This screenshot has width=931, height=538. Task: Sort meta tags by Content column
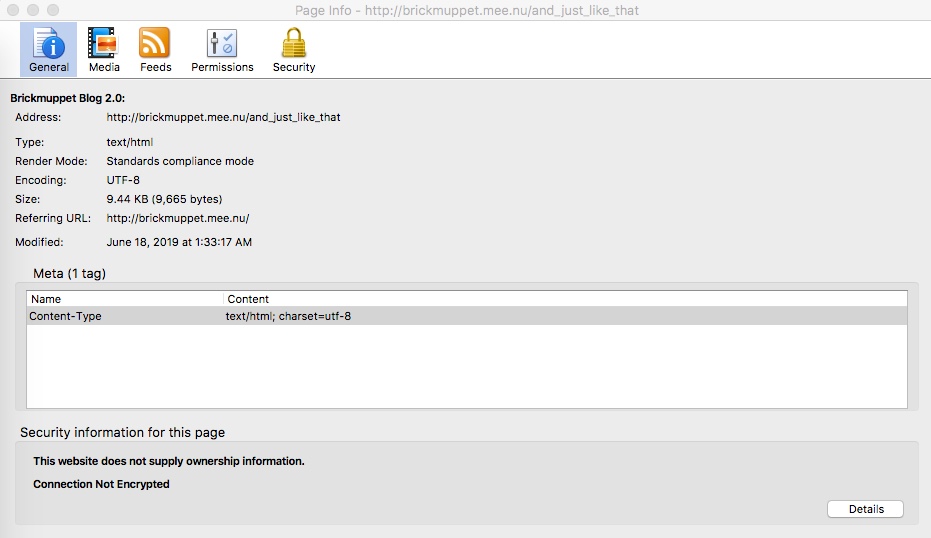click(x=565, y=299)
